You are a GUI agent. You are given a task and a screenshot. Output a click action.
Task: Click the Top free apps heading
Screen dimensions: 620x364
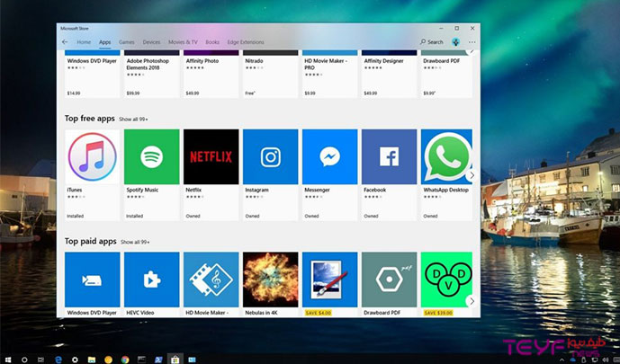click(x=90, y=119)
